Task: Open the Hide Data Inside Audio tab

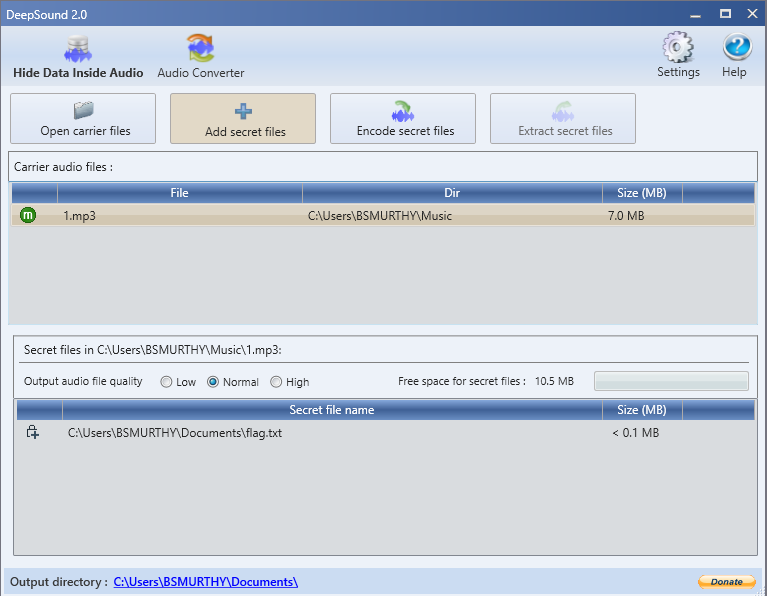Action: (x=78, y=57)
